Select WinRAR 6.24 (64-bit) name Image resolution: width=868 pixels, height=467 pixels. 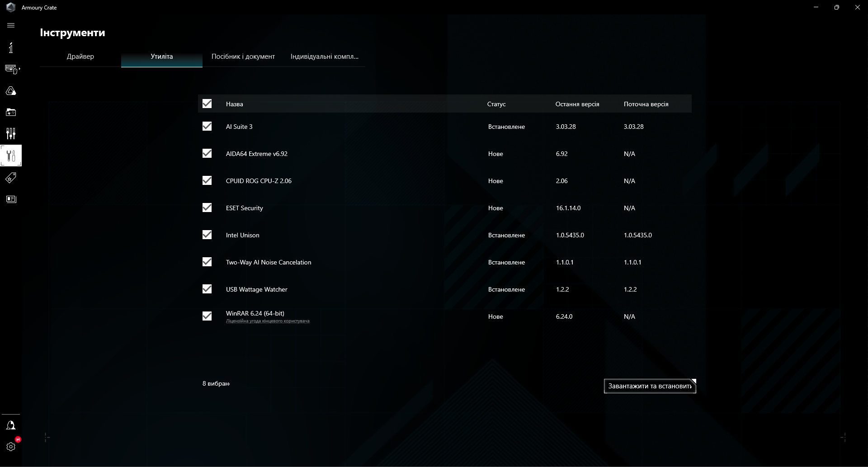click(x=255, y=313)
